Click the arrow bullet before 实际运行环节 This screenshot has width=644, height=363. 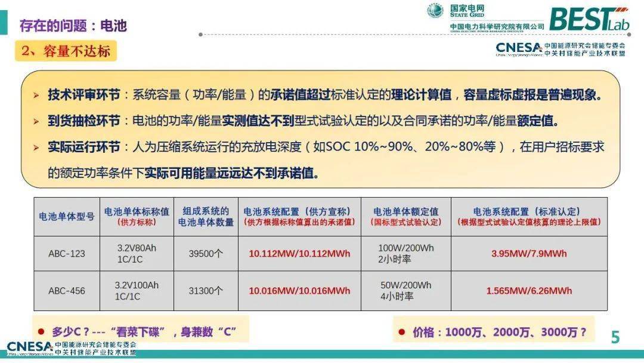[37, 147]
